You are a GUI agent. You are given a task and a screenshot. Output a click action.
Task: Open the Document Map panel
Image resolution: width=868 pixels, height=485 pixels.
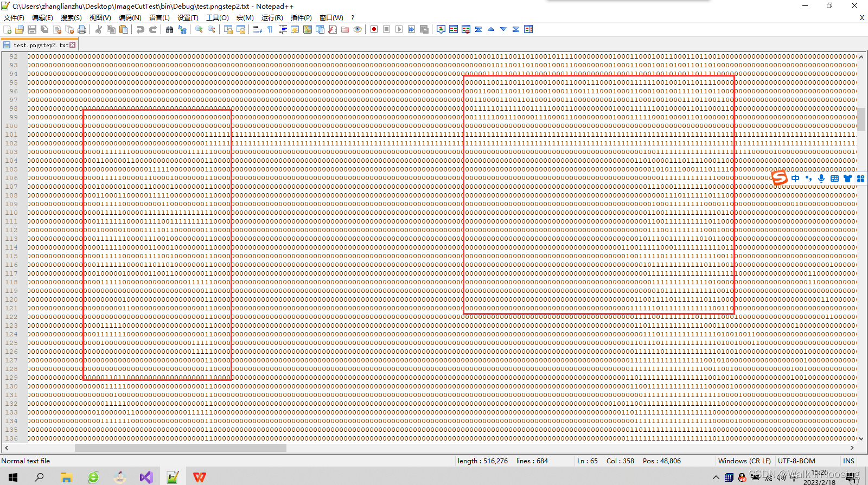308,29
